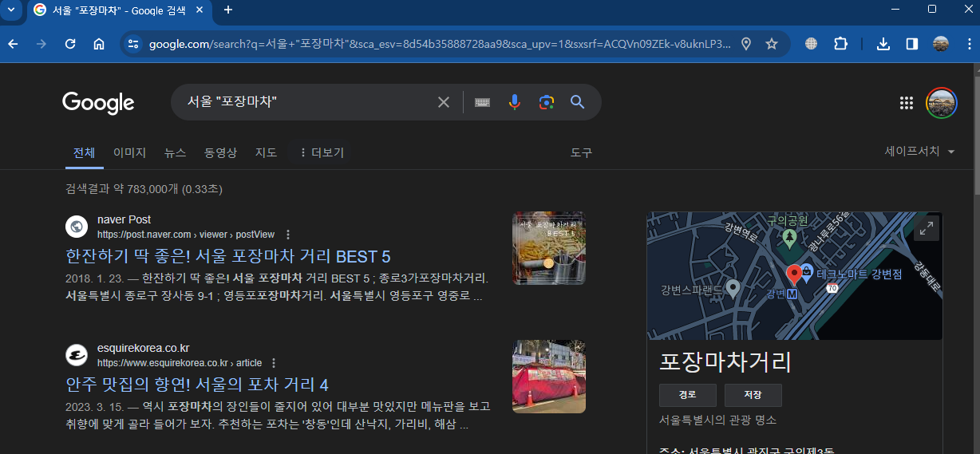
Task: Click the 구의공원 park marker
Action: pyautogui.click(x=789, y=237)
